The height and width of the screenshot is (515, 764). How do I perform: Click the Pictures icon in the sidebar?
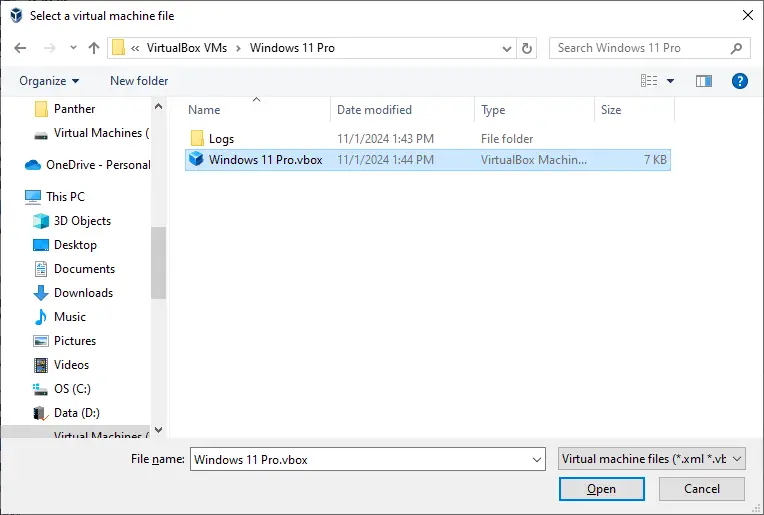(x=41, y=341)
